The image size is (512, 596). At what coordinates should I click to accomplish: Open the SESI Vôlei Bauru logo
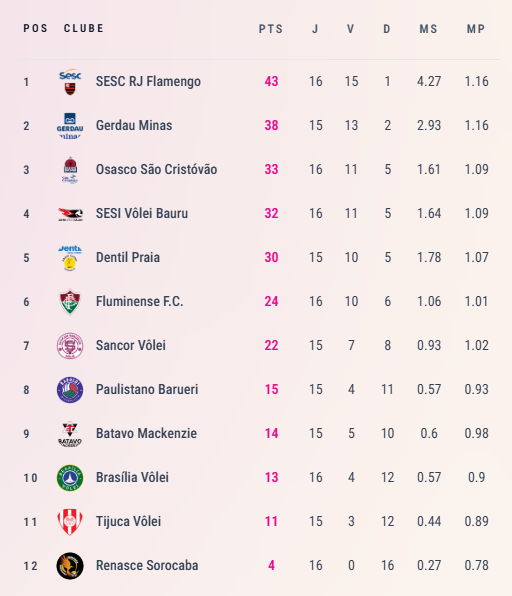click(70, 214)
